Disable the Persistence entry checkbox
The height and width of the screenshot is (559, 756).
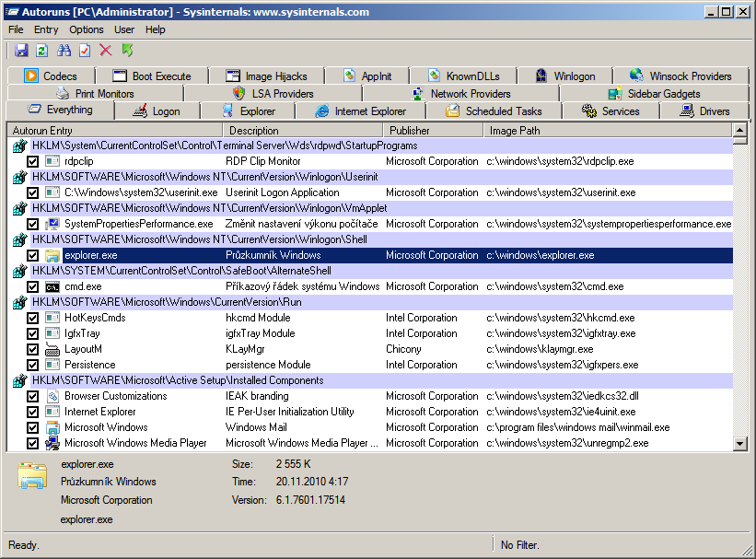(x=32, y=365)
